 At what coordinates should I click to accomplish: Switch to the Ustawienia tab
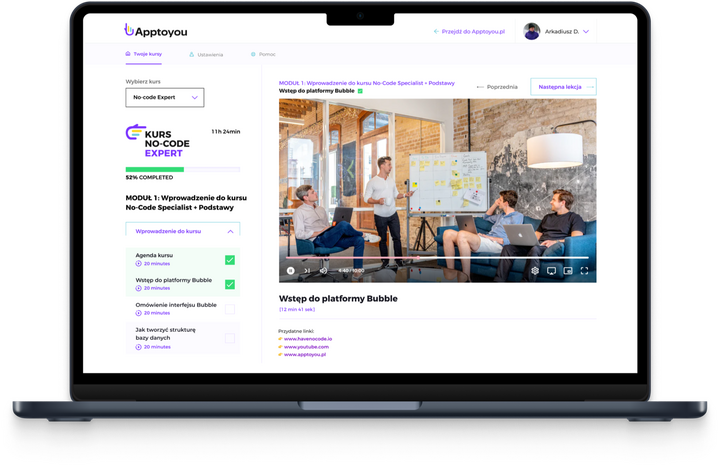point(205,54)
